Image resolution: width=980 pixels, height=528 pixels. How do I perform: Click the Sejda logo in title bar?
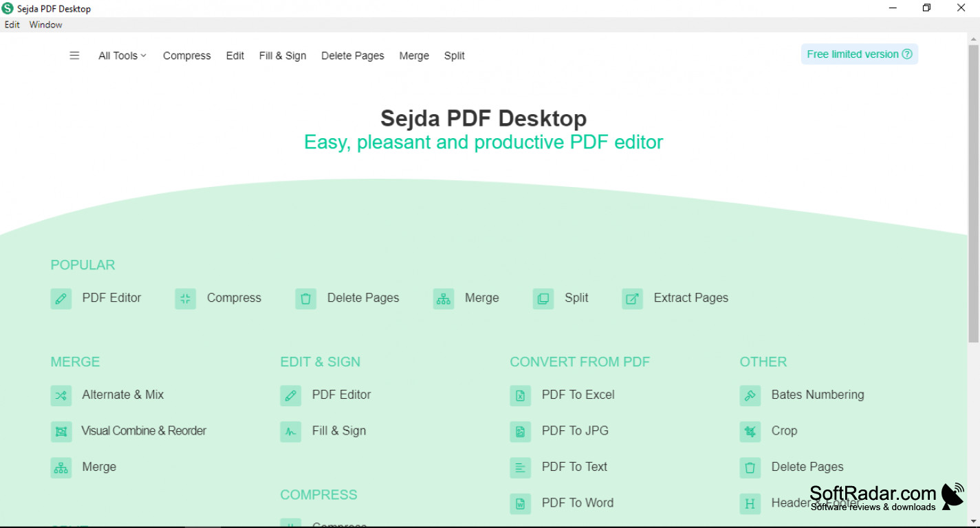pos(8,8)
